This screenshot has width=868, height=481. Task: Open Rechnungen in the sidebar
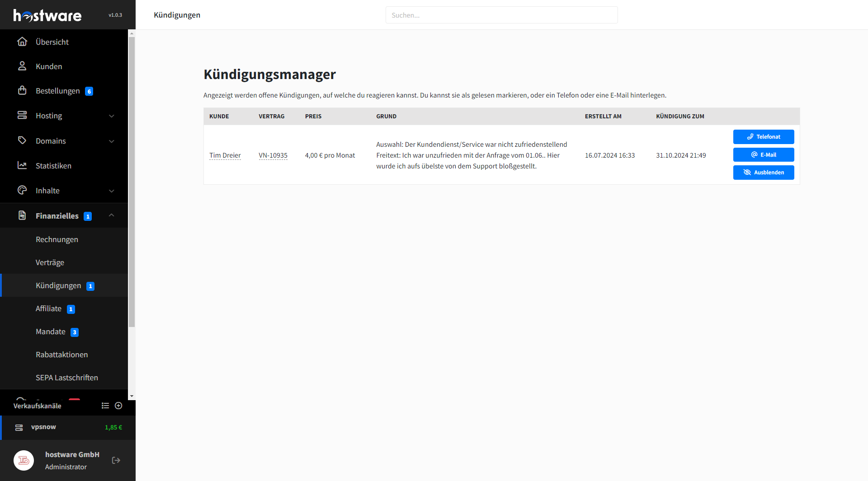pyautogui.click(x=57, y=239)
